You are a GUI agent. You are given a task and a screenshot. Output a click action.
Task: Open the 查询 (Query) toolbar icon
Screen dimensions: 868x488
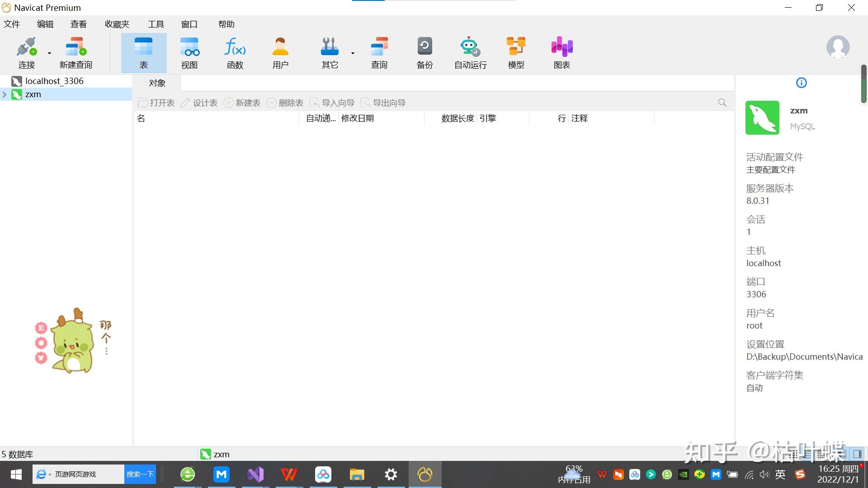coord(379,53)
